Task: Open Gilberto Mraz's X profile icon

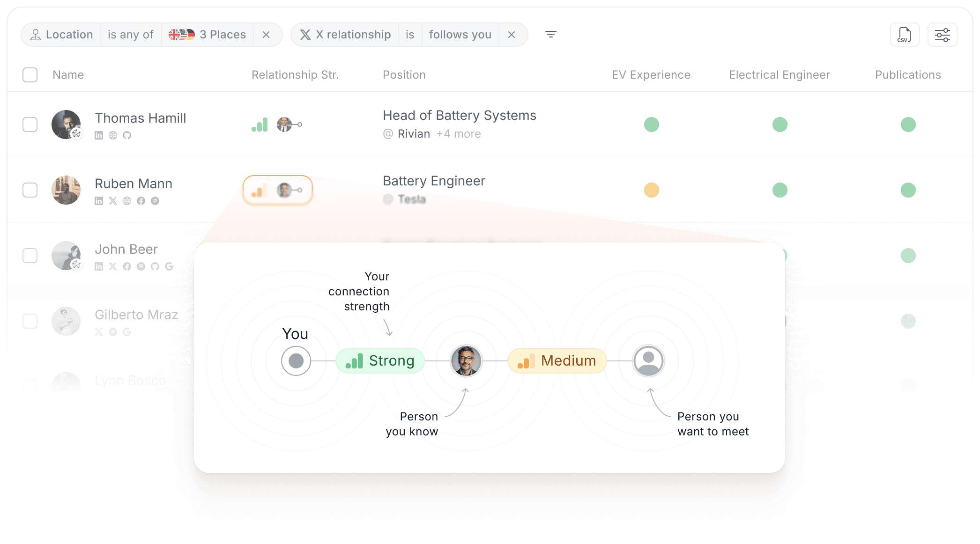Action: click(99, 332)
